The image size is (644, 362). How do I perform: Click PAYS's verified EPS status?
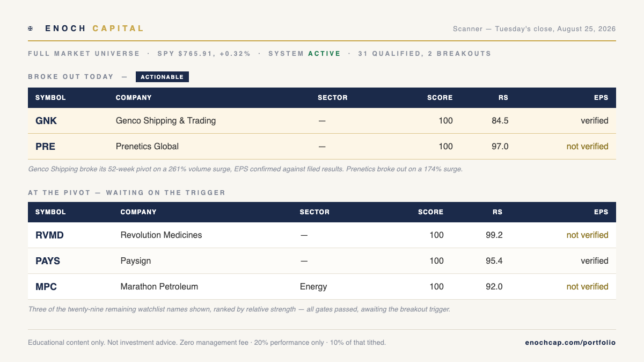(595, 261)
